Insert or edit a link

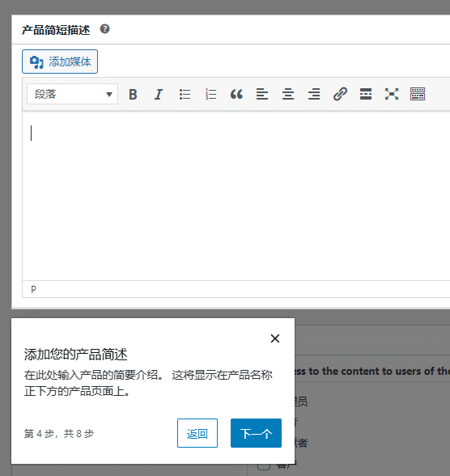(340, 94)
